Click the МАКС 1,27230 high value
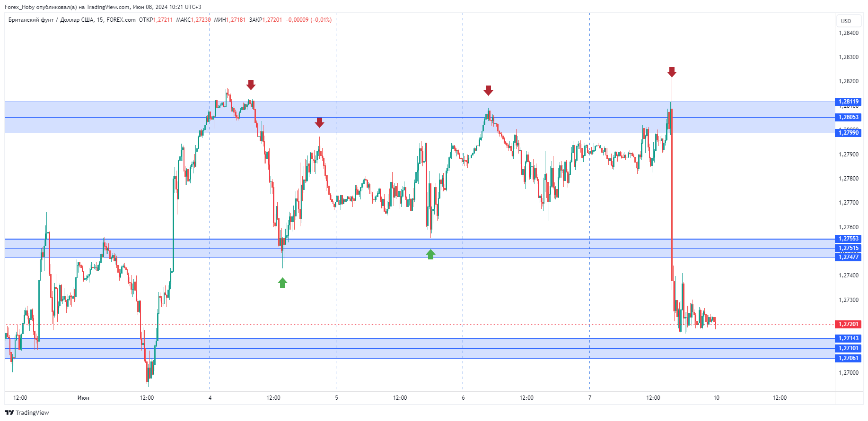Screen dimensions: 868x421 pos(193,20)
